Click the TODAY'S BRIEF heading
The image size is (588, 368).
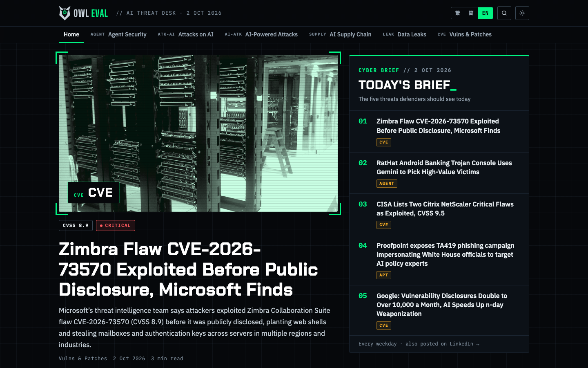point(407,85)
